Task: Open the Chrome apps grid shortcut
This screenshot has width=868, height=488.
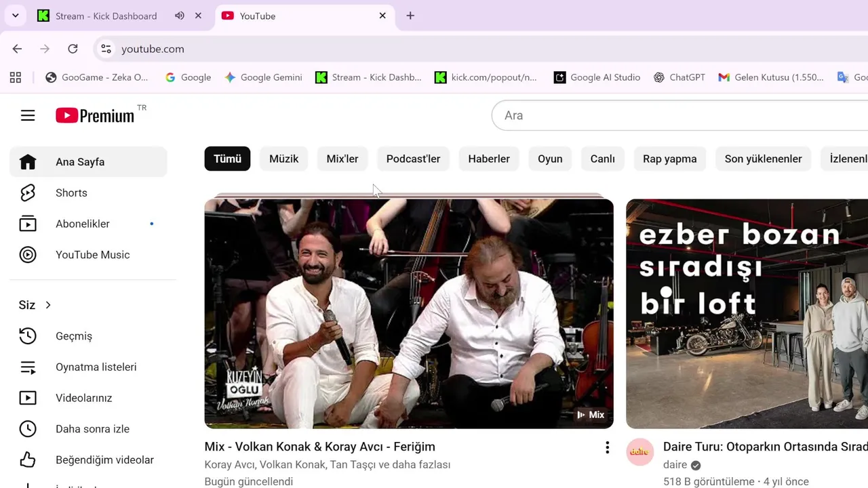Action: (x=15, y=77)
